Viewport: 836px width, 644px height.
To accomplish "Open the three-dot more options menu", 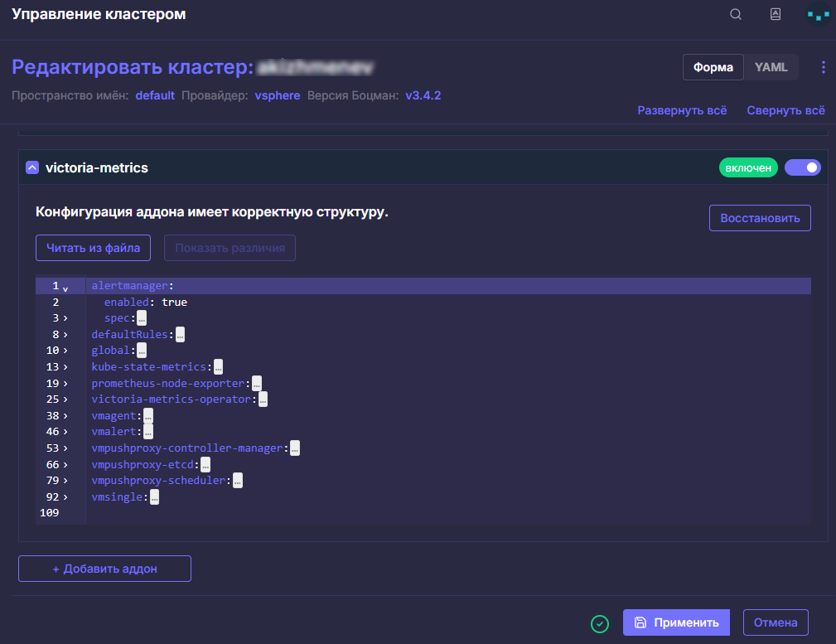I will tap(824, 67).
